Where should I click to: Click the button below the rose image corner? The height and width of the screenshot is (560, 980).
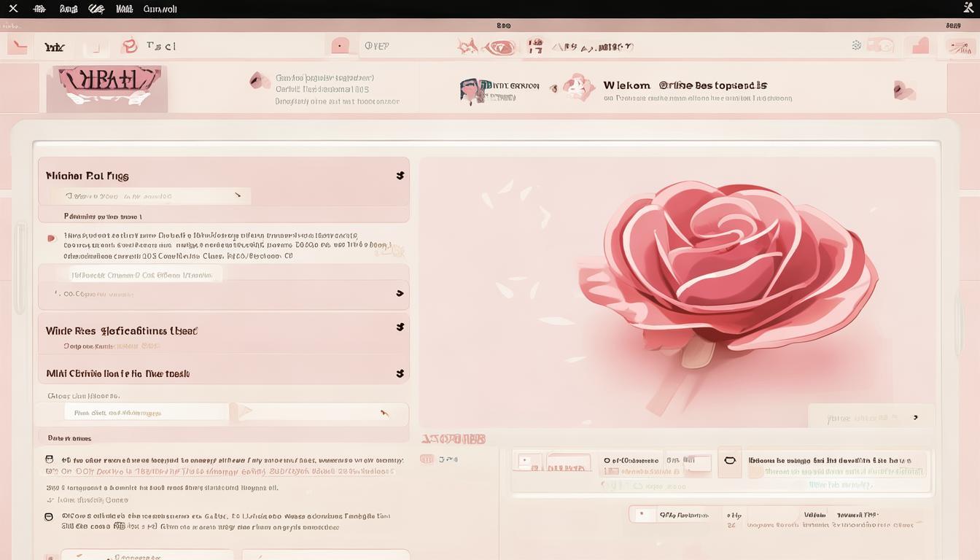point(871,418)
